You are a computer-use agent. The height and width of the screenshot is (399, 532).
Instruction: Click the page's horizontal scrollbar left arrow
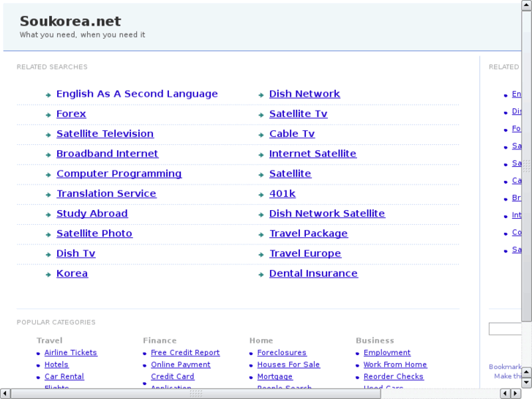[5, 394]
